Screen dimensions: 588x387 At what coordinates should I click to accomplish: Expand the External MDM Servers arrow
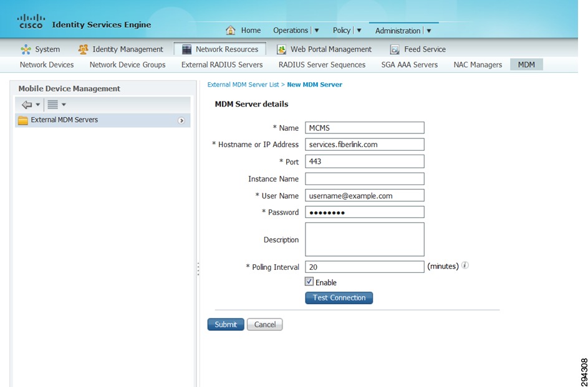pos(181,121)
